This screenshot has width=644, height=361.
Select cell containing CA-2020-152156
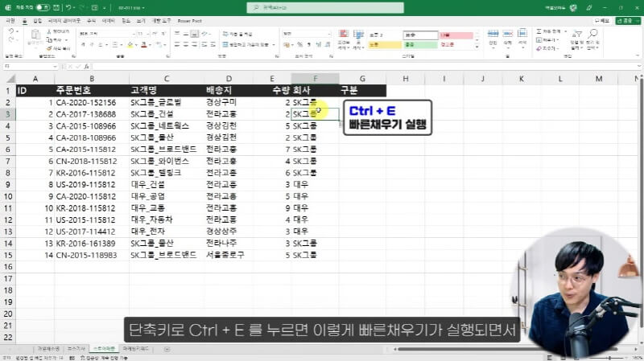click(92, 103)
